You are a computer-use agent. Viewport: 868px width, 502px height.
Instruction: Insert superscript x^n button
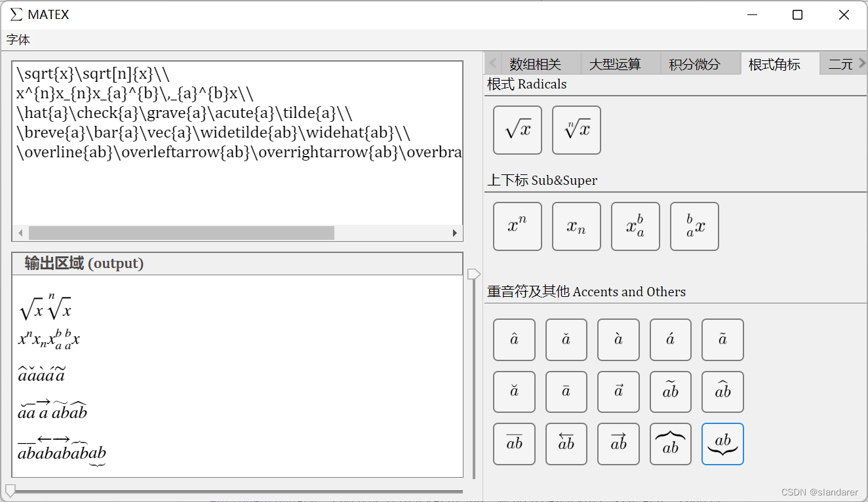(517, 226)
